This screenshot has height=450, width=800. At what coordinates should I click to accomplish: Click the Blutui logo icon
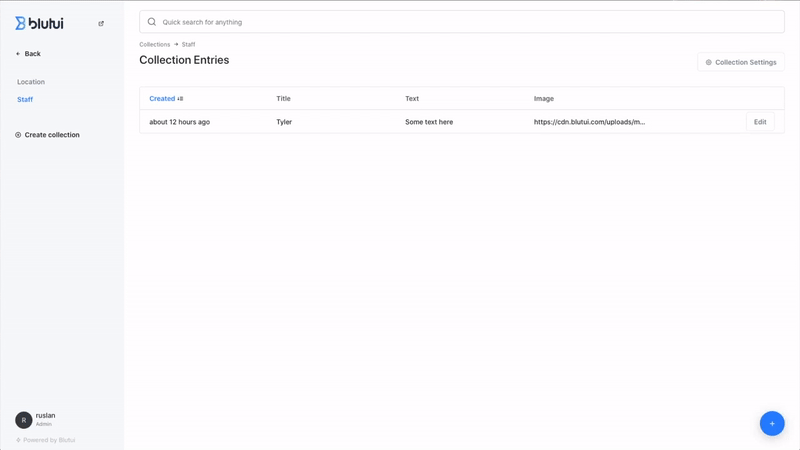[x=21, y=23]
